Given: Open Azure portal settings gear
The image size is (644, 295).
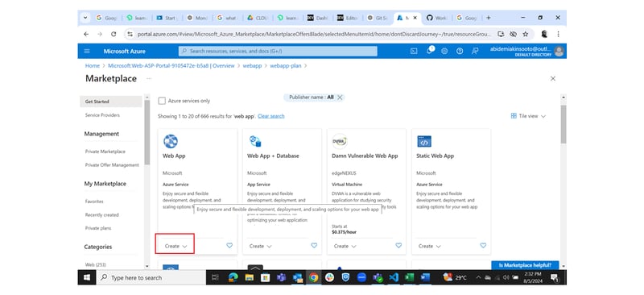Looking at the screenshot, I should pyautogui.click(x=444, y=51).
